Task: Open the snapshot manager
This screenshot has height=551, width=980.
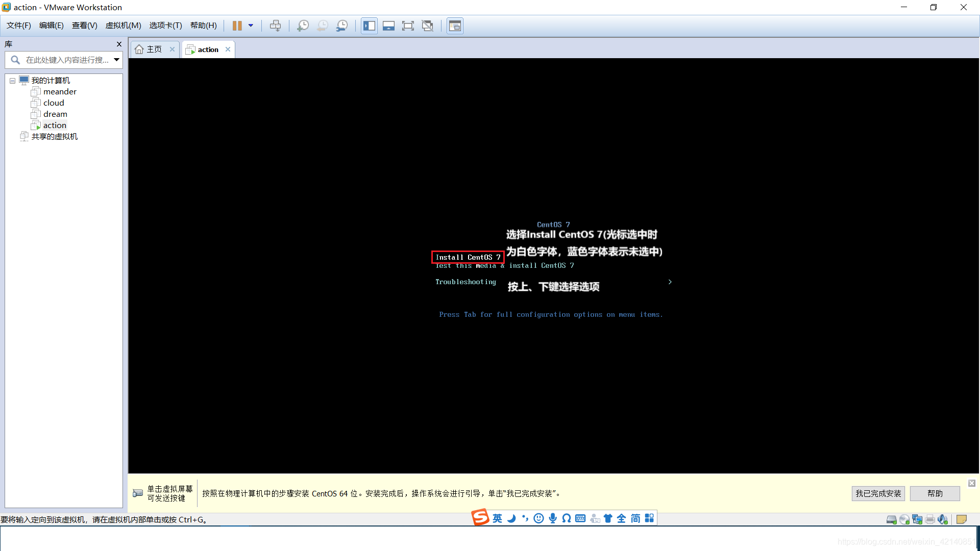Action: coord(342,26)
